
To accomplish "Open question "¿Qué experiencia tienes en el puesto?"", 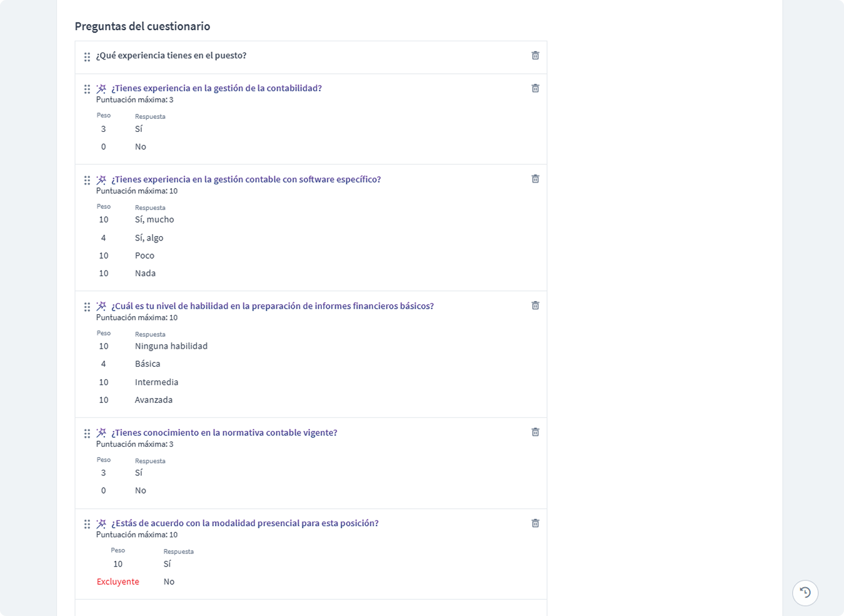I will (171, 56).
